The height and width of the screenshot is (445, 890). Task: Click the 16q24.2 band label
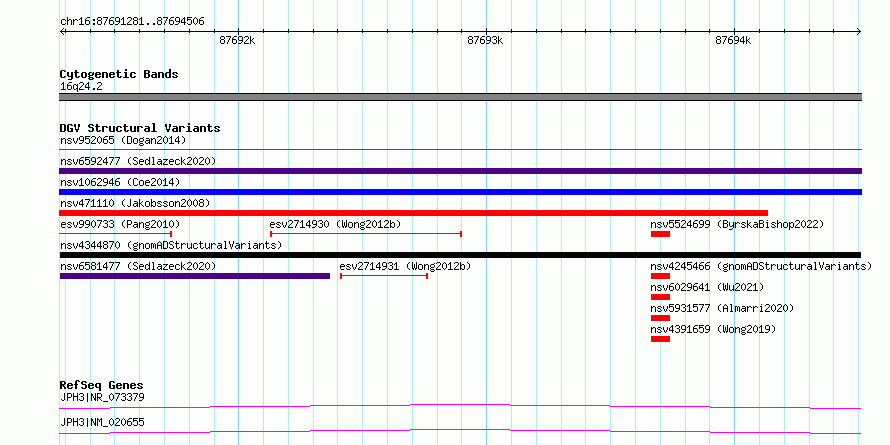tap(81, 86)
